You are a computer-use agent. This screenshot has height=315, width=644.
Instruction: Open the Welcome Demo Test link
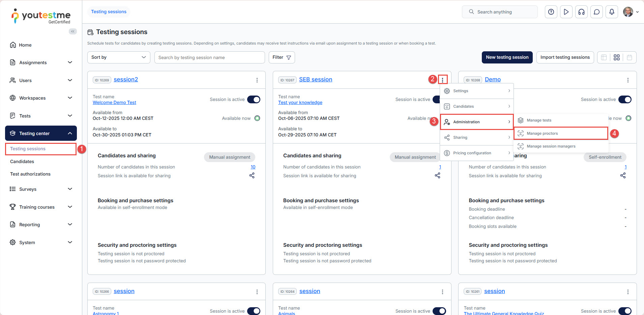pyautogui.click(x=114, y=103)
